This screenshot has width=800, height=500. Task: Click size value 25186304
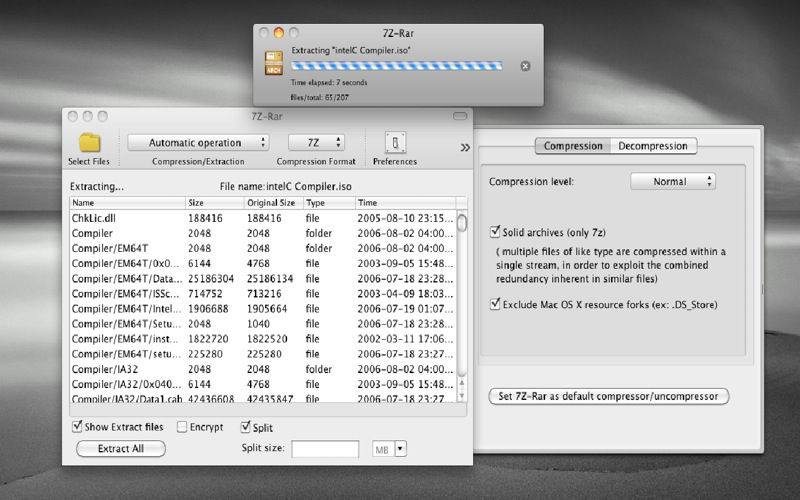(x=211, y=279)
